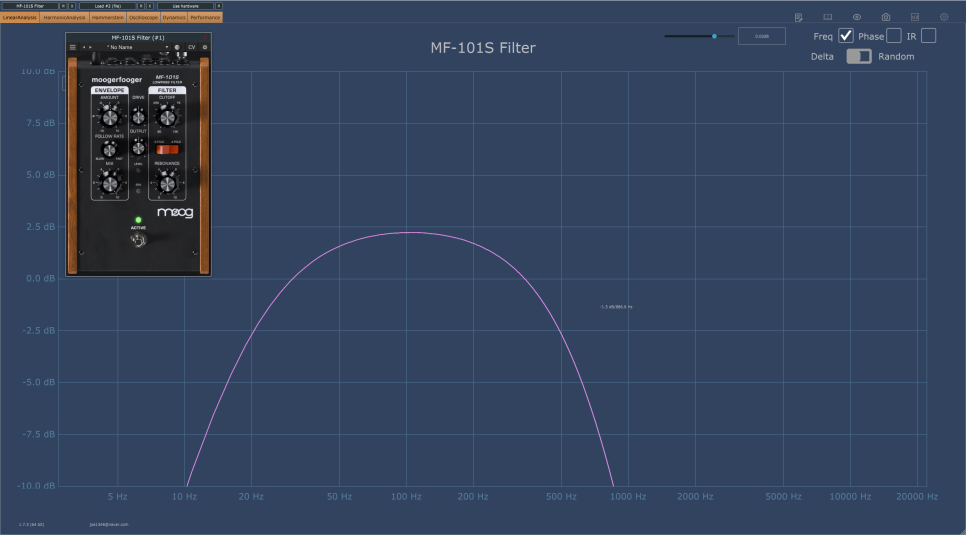Click the plugin window title bar
The width and height of the screenshot is (966, 535).
click(x=138, y=38)
